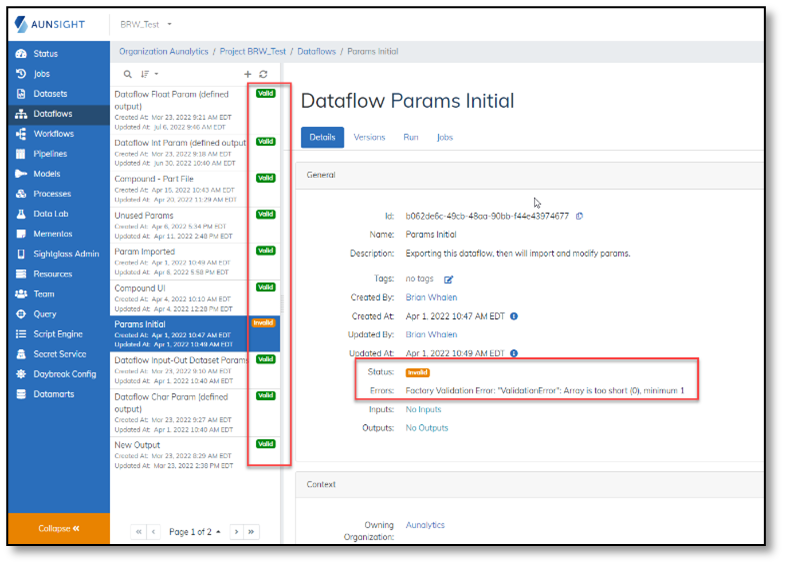
Task: Click info icon next to Updated At
Action: point(514,353)
